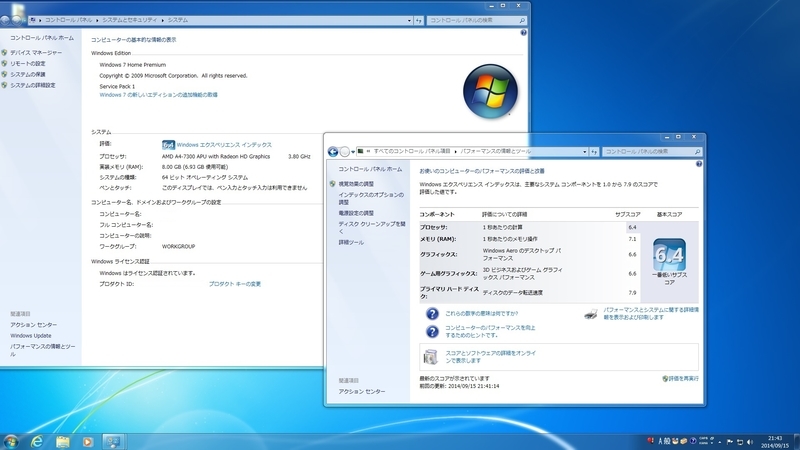Click software box icon beside online details link
Screen dimensions: 800x450
point(430,357)
